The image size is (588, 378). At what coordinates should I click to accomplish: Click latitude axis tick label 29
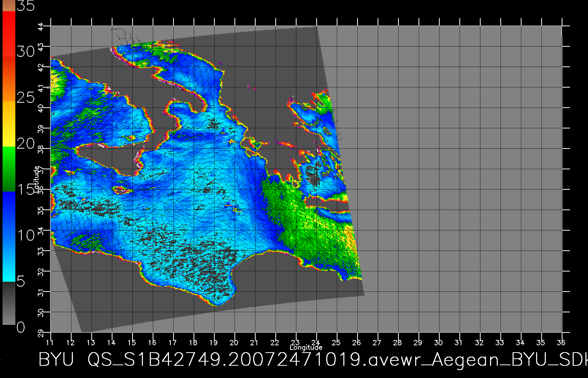(41, 333)
